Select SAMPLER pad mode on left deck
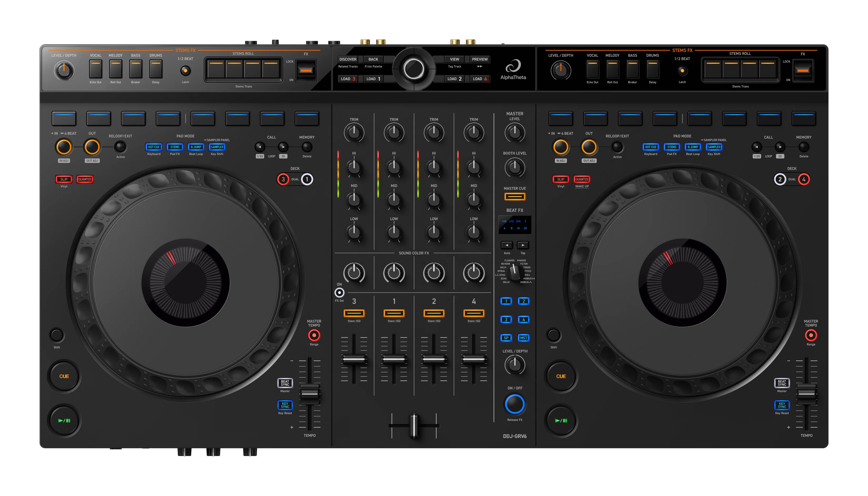Screen dimensions: 868x496 tap(217, 147)
